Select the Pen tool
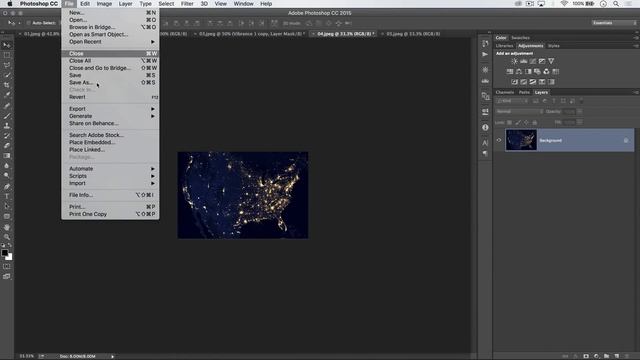640x360 pixels. pyautogui.click(x=7, y=187)
